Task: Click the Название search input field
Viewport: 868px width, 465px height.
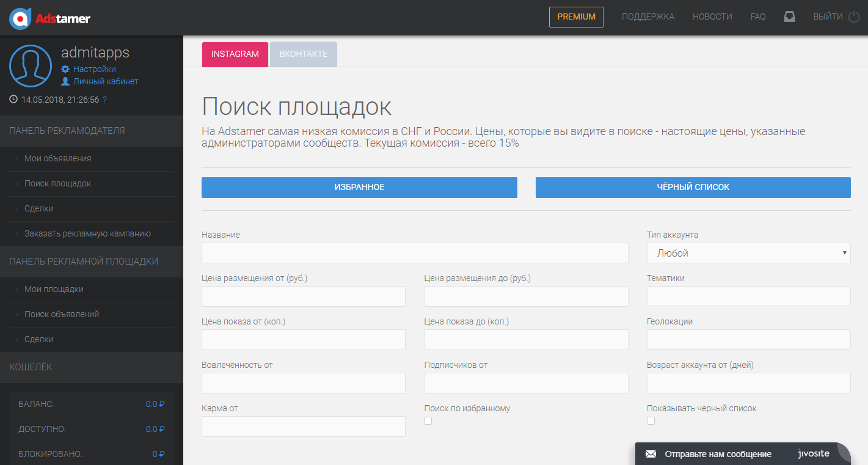Action: (415, 252)
